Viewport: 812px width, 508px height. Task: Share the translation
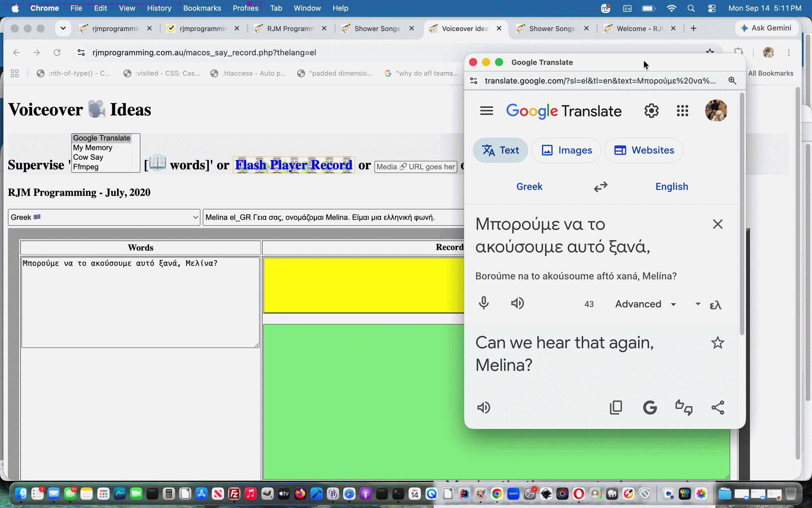tap(718, 408)
